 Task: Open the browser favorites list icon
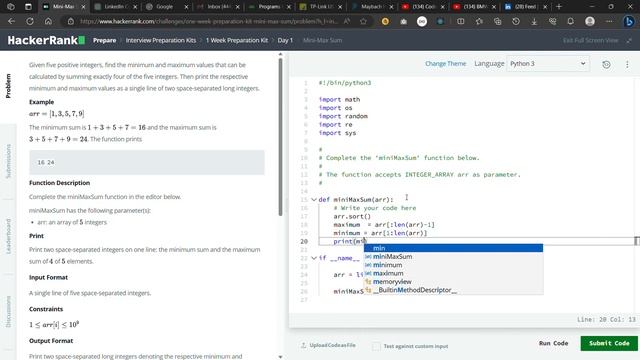point(479,21)
